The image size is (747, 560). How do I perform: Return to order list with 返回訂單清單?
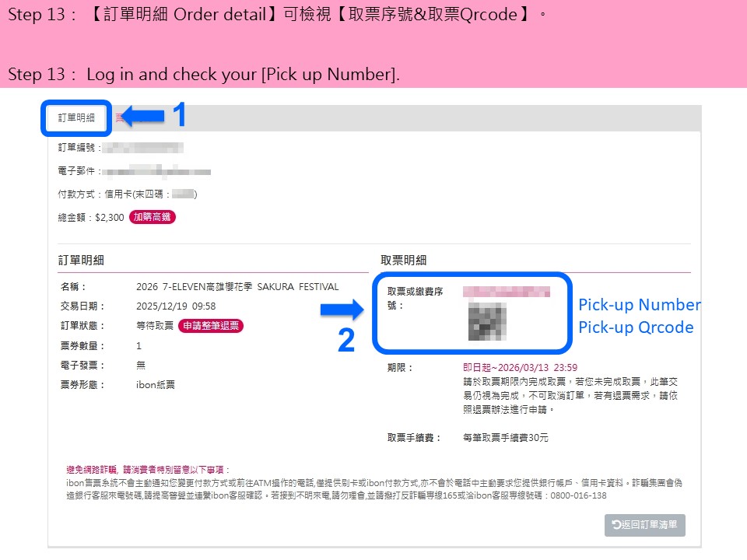[x=644, y=525]
